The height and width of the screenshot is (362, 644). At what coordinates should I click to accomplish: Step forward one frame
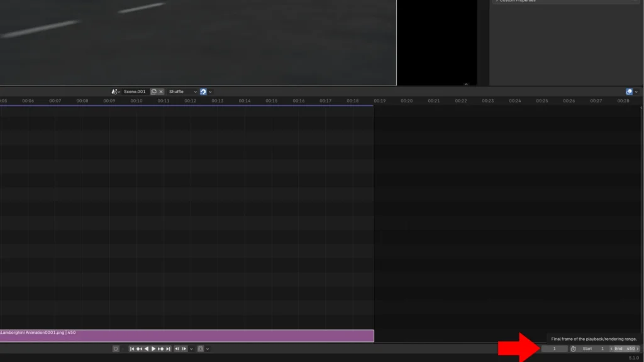click(x=184, y=348)
